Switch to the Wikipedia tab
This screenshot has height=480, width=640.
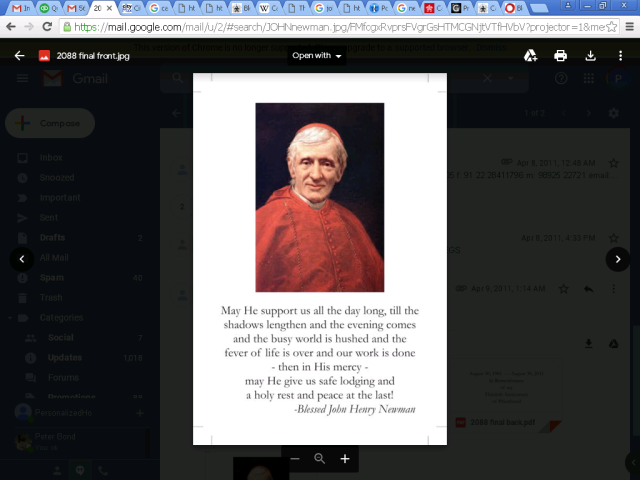tap(269, 8)
